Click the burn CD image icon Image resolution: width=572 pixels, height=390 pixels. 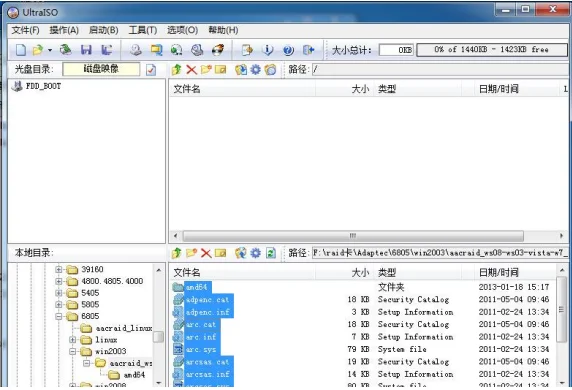tap(218, 50)
